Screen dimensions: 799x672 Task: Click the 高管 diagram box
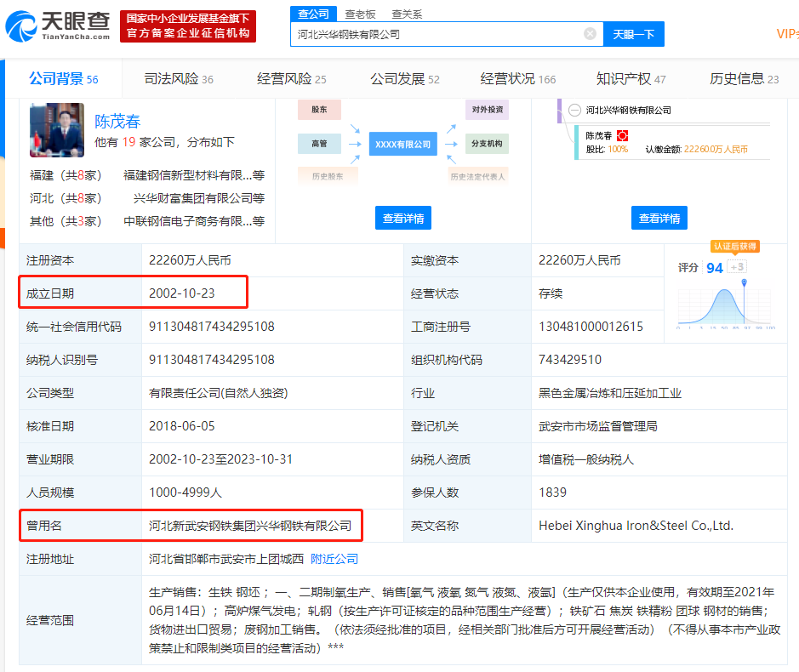[319, 144]
